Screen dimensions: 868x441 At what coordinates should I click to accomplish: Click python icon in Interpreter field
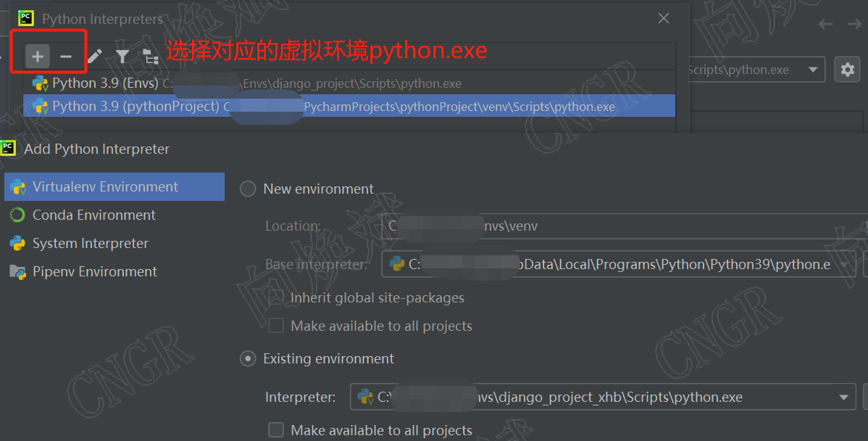(366, 397)
